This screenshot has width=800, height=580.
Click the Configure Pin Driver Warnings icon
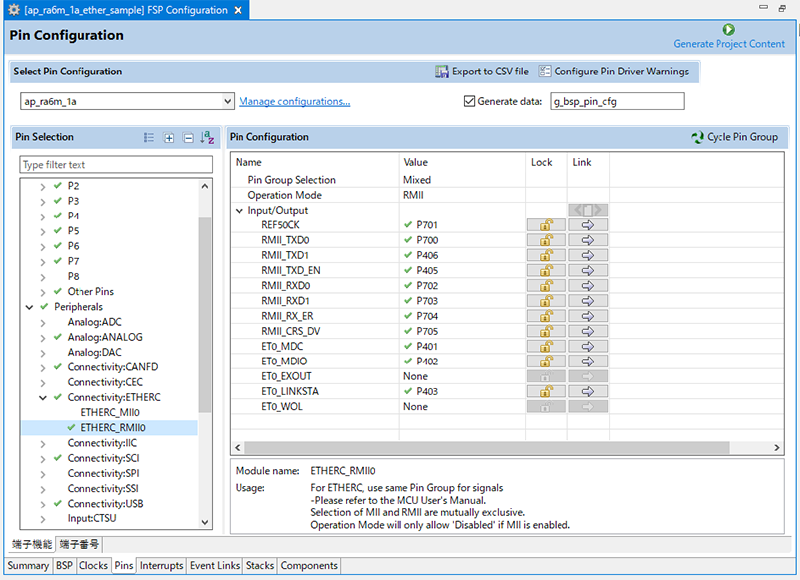(x=544, y=71)
